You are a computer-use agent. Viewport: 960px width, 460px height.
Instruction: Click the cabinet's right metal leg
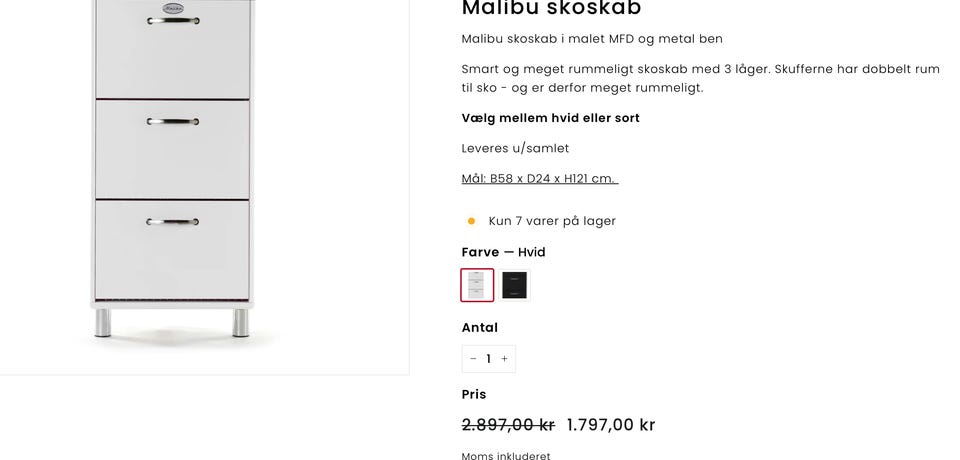(240, 322)
